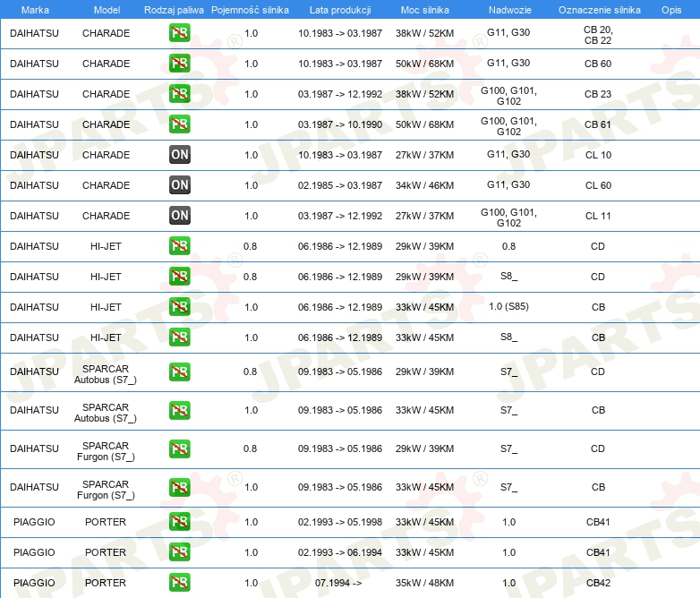Click the Opis column header

[670, 10]
